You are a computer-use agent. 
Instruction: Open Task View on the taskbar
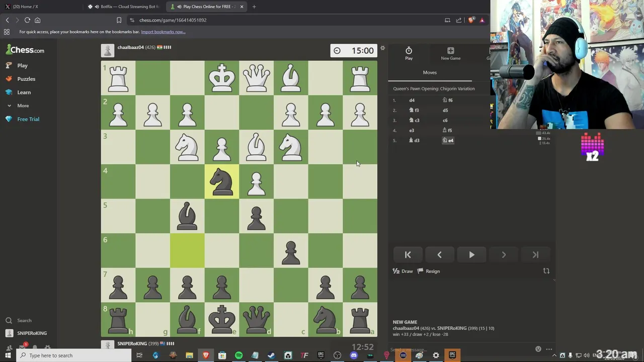tap(139, 355)
